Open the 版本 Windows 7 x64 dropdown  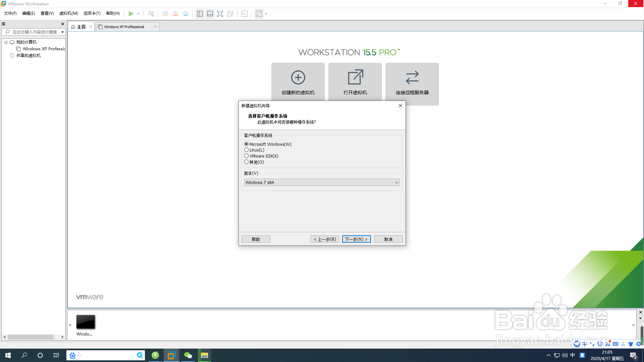[322, 182]
